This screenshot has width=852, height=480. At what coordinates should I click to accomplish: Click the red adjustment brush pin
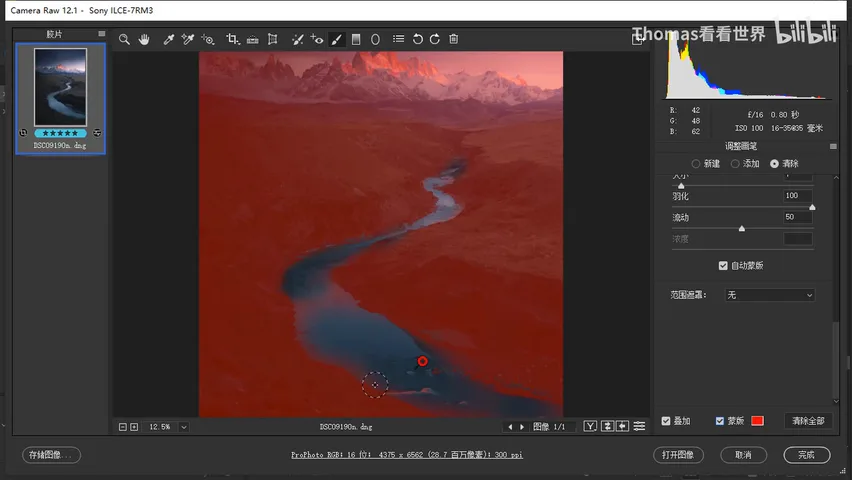422,361
